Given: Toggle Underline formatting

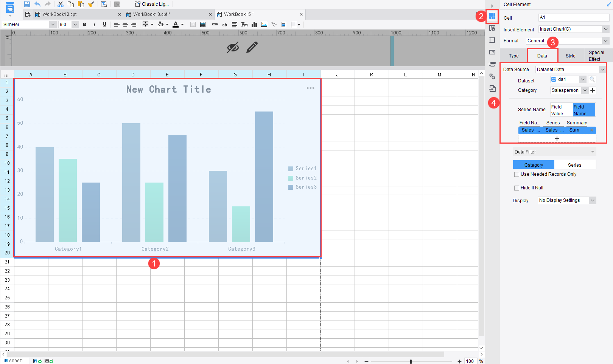Looking at the screenshot, I should (x=104, y=25).
